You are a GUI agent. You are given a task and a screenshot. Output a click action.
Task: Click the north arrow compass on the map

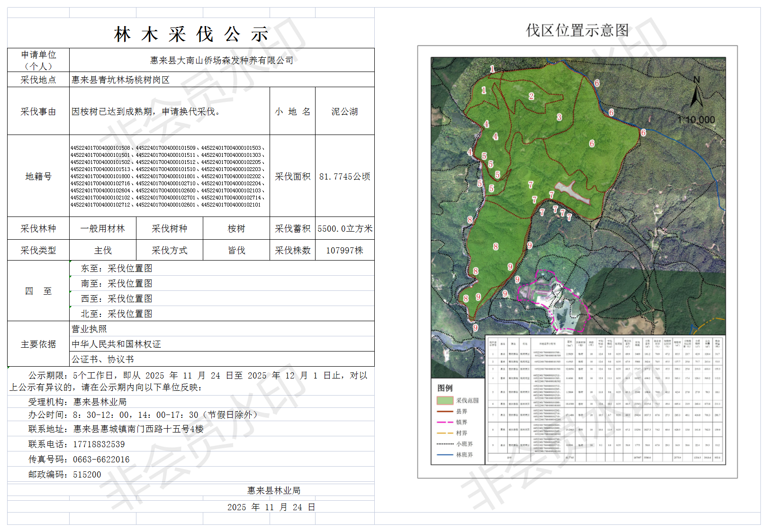pyautogui.click(x=696, y=92)
